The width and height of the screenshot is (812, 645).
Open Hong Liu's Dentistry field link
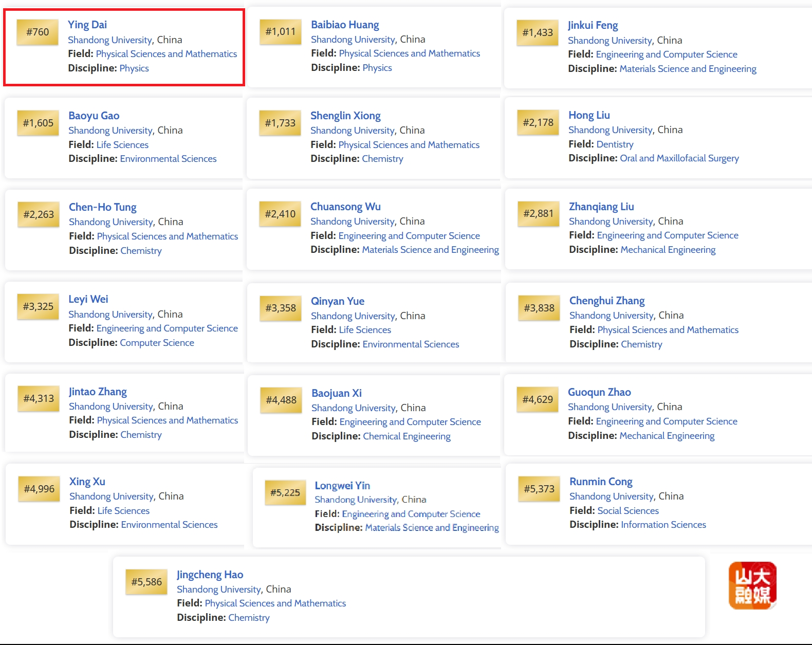click(x=615, y=144)
